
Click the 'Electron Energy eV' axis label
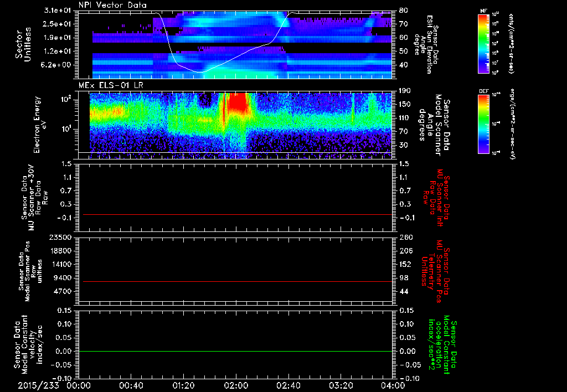40,125
